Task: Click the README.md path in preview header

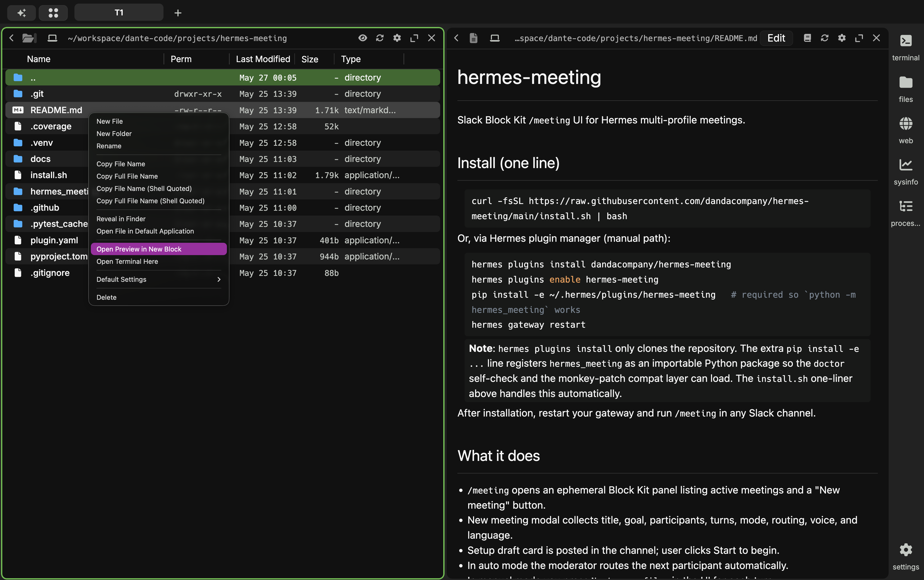Action: pos(636,38)
